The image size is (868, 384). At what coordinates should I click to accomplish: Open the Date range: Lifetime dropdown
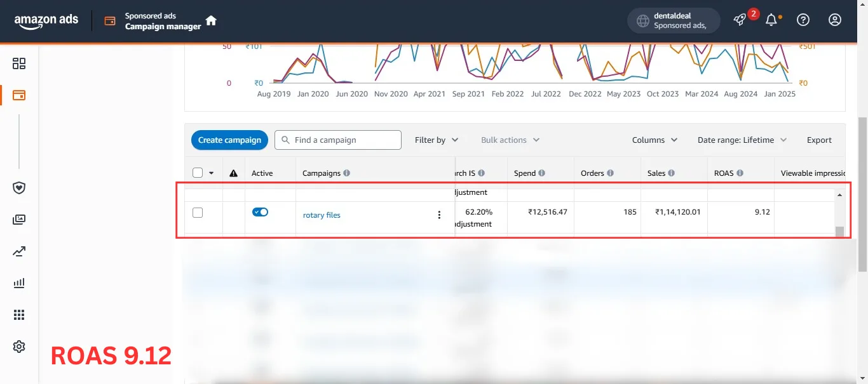coord(742,140)
